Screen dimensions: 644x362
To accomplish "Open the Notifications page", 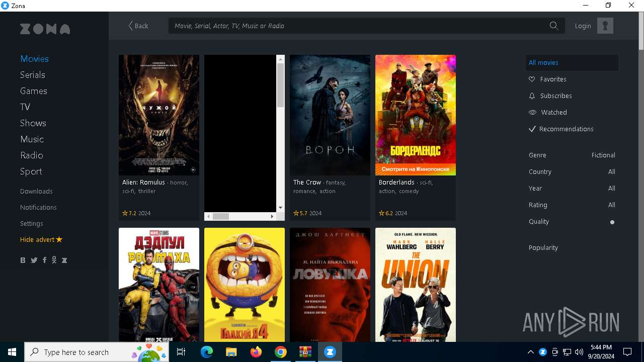I will pos(38,207).
